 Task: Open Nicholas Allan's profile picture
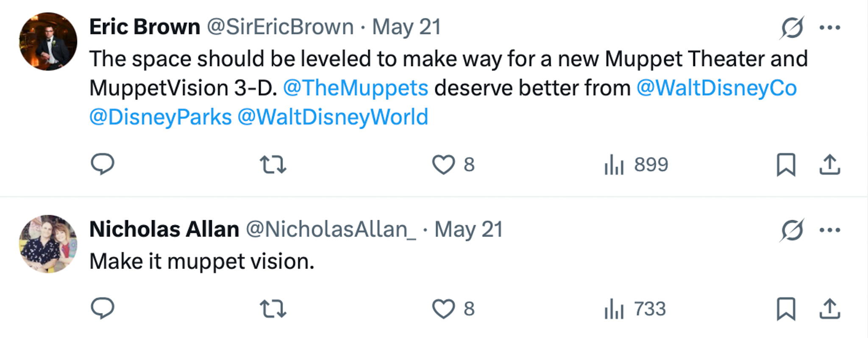48,244
